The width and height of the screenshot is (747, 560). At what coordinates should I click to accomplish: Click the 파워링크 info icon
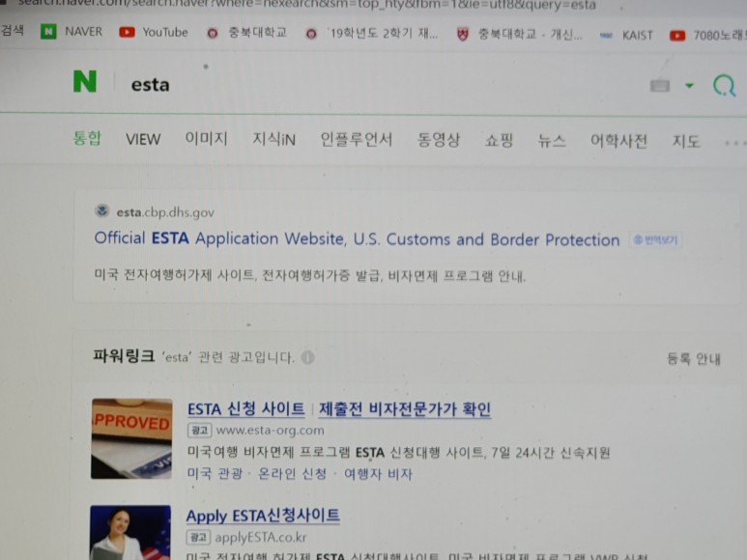click(307, 357)
